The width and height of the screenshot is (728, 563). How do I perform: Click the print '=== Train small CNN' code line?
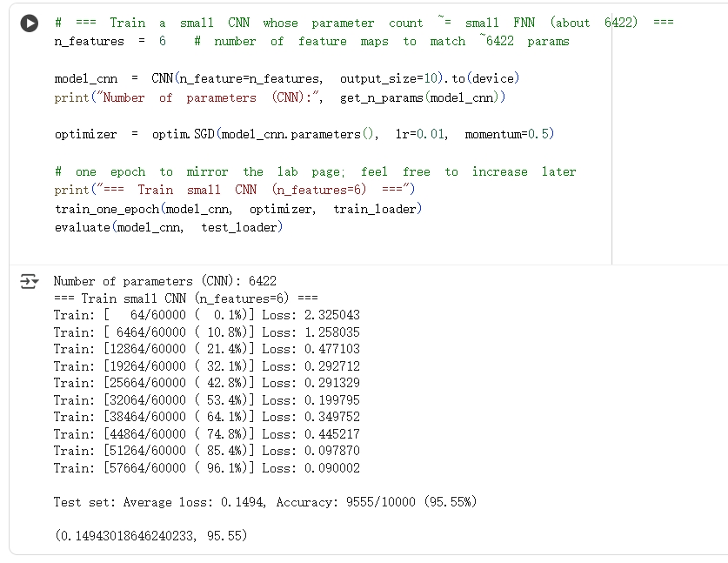pyautogui.click(x=235, y=190)
